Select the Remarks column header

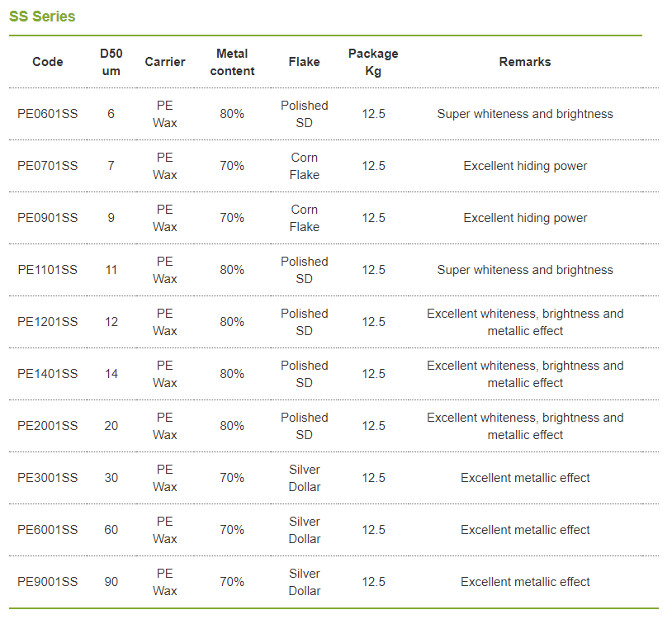tap(524, 62)
